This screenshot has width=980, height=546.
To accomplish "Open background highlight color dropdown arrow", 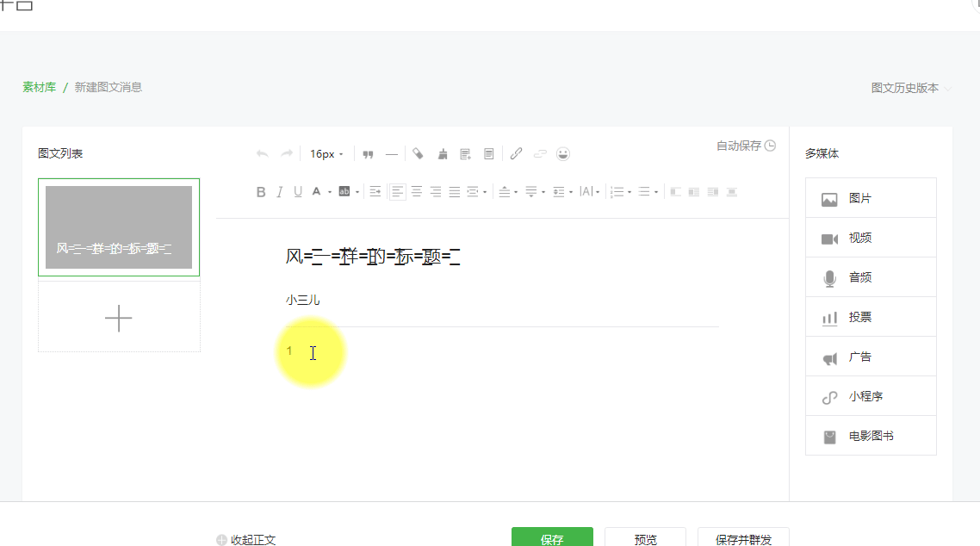I will point(357,192).
